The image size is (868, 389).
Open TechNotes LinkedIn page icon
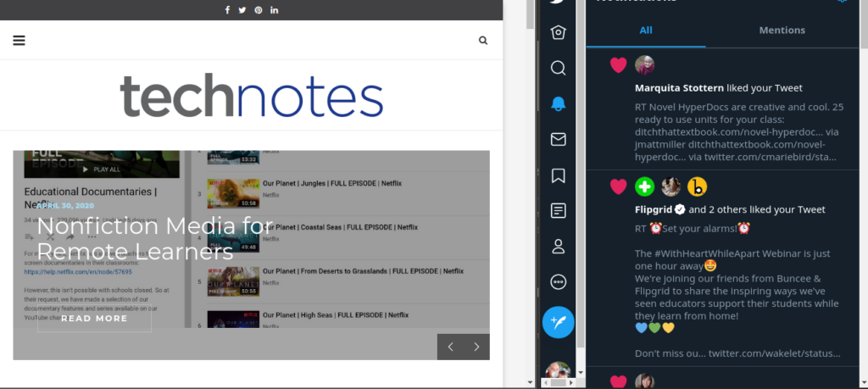pyautogui.click(x=274, y=10)
